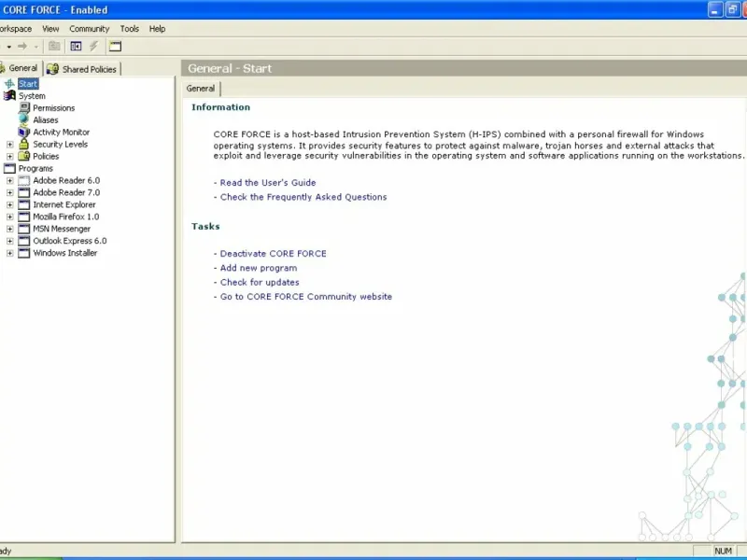Click the Shared Policies tab padlock icon
Viewport: 747px width, 560px height.
[52, 69]
